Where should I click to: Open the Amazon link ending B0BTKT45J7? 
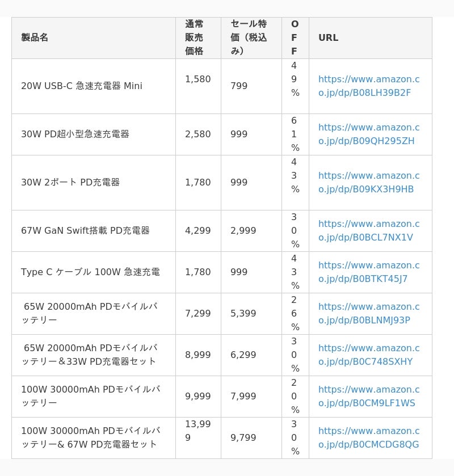369,272
